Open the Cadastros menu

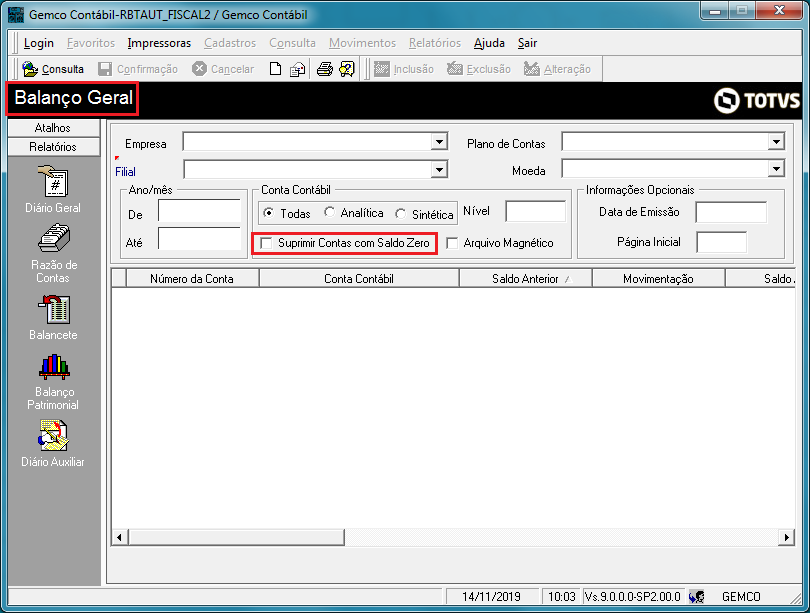[230, 43]
